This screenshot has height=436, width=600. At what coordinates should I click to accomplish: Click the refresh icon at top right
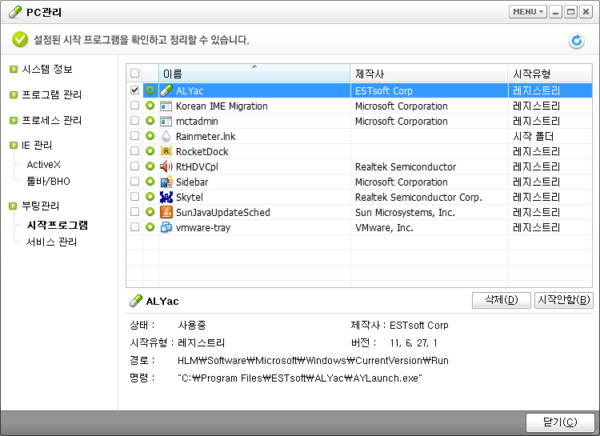(x=575, y=41)
